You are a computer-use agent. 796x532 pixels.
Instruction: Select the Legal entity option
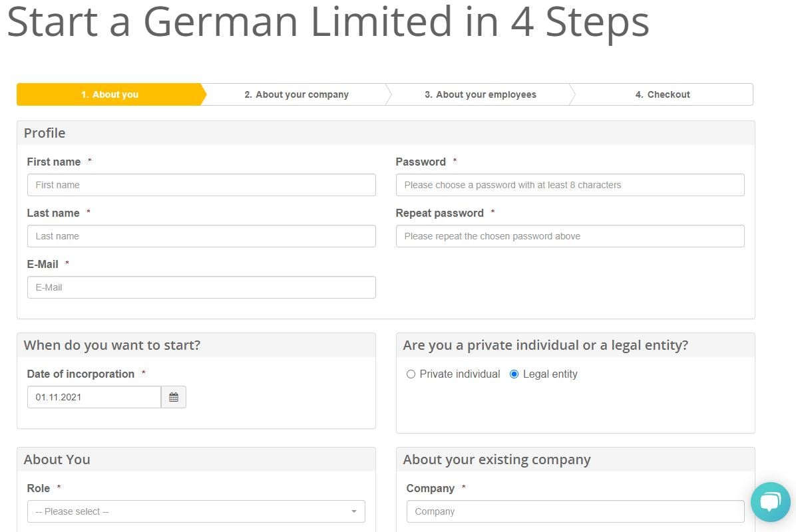coord(514,374)
